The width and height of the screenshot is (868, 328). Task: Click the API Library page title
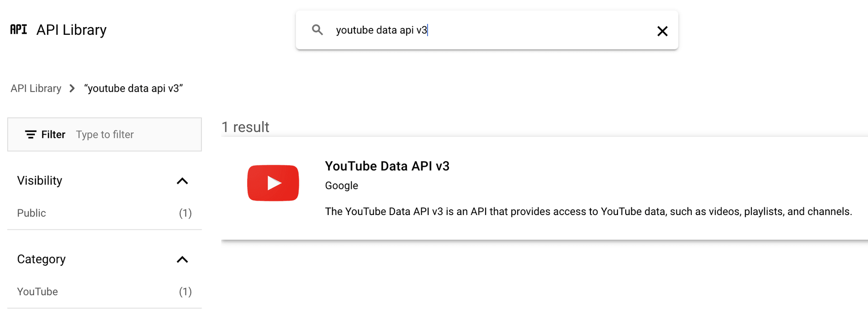(71, 30)
